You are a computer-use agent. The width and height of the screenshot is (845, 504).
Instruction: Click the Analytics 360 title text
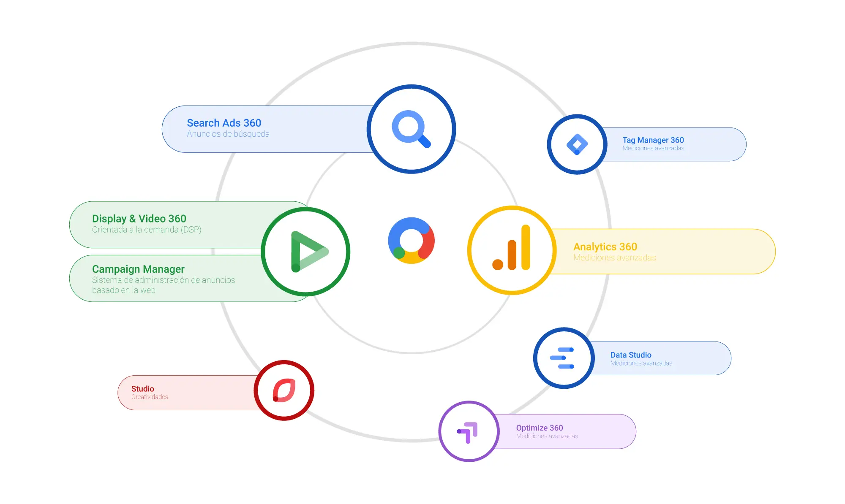tap(605, 247)
